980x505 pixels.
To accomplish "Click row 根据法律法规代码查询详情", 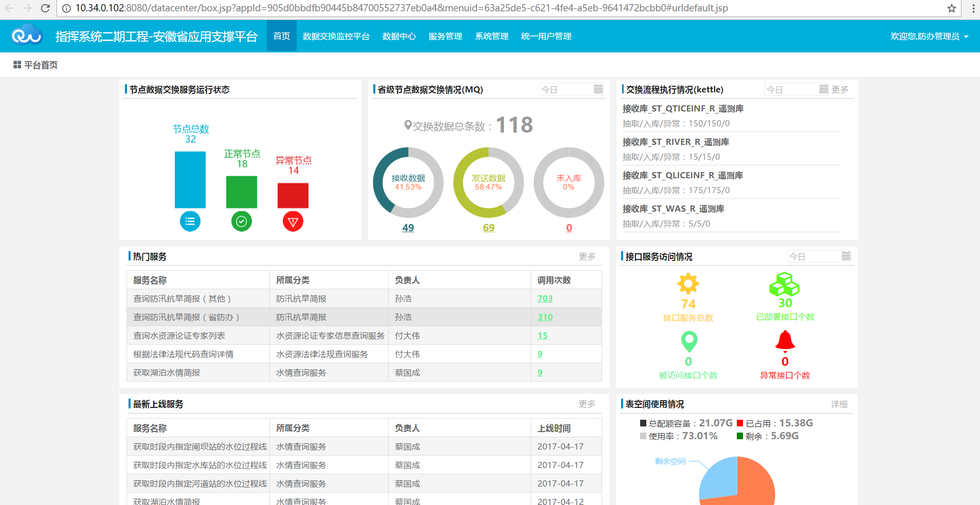I will click(x=364, y=354).
